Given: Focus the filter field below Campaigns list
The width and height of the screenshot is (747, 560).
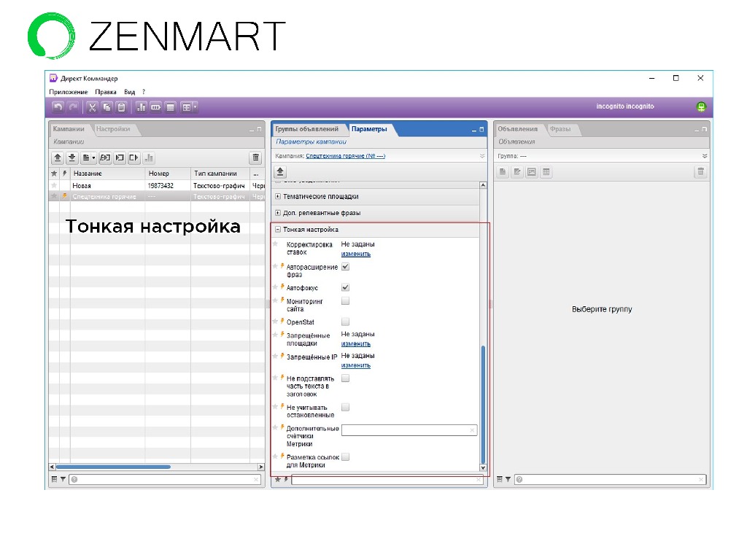Looking at the screenshot, I should point(166,480).
